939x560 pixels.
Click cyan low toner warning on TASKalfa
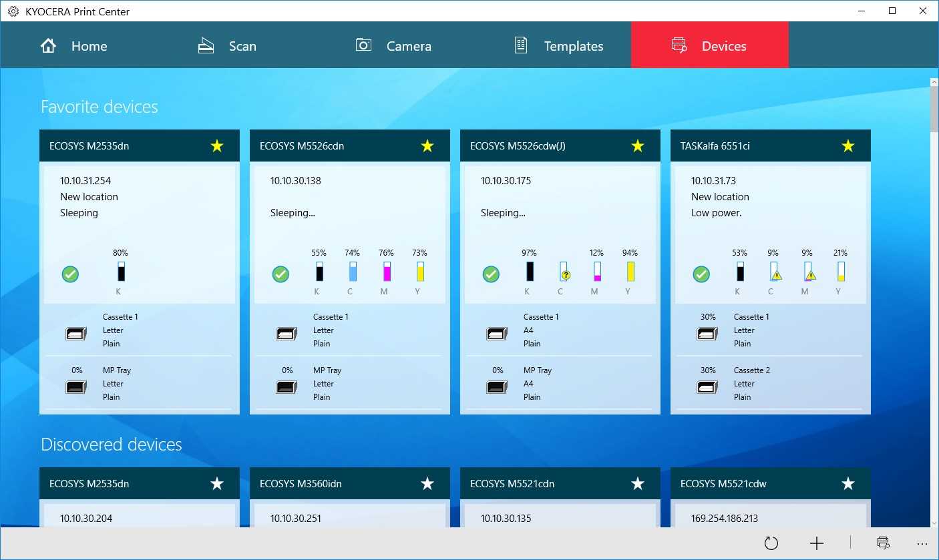coord(776,275)
